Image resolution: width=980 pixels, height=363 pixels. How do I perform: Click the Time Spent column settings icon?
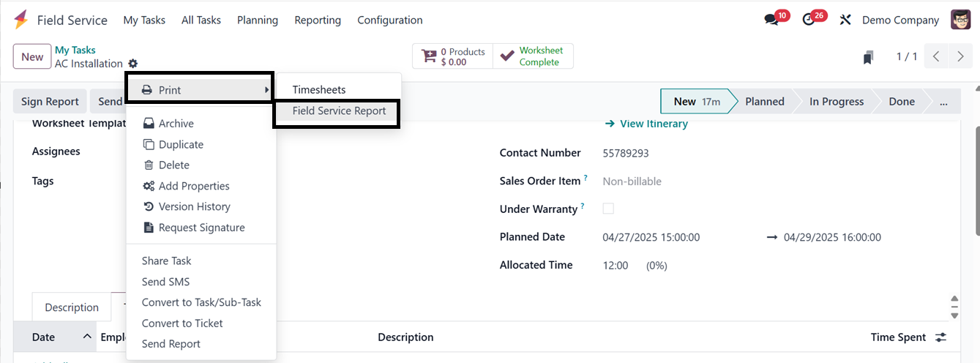940,337
